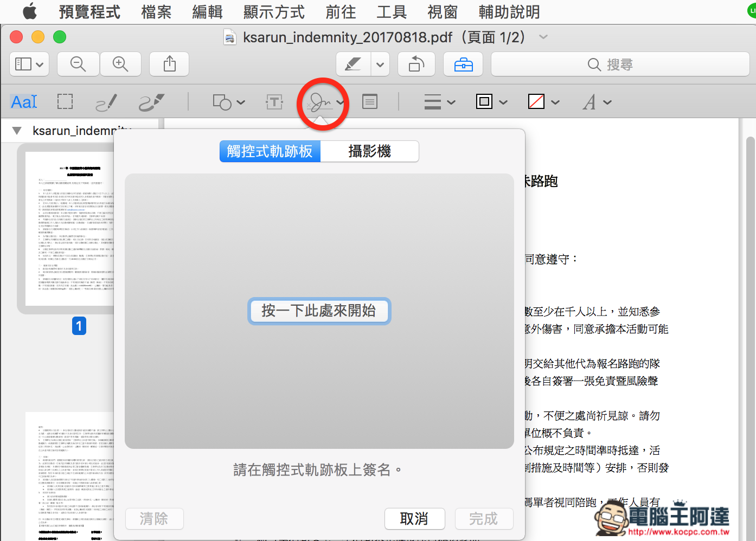Click the zoom out magnifier icon
Screen dimensions: 756x541
tap(78, 64)
